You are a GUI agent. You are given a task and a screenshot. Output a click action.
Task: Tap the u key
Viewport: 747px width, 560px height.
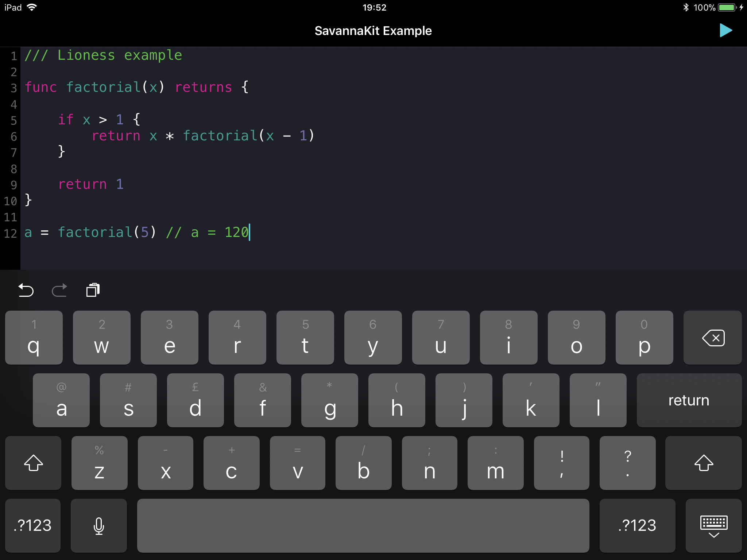(x=441, y=338)
